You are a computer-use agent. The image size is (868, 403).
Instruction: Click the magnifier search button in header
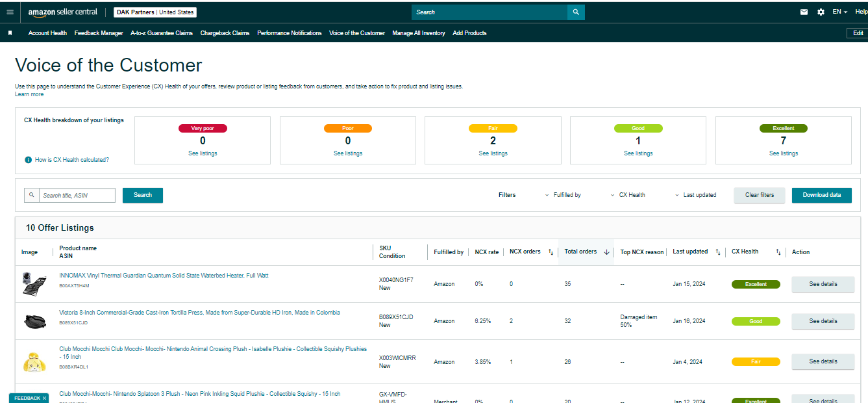(576, 12)
